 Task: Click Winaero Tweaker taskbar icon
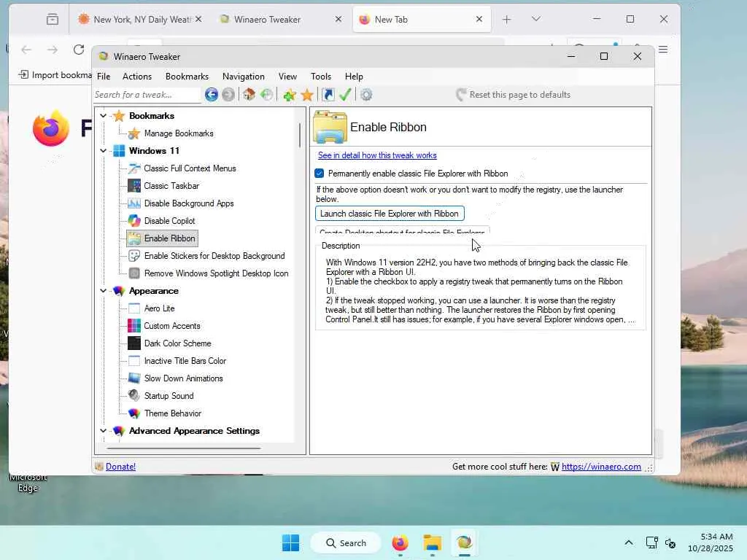464,542
